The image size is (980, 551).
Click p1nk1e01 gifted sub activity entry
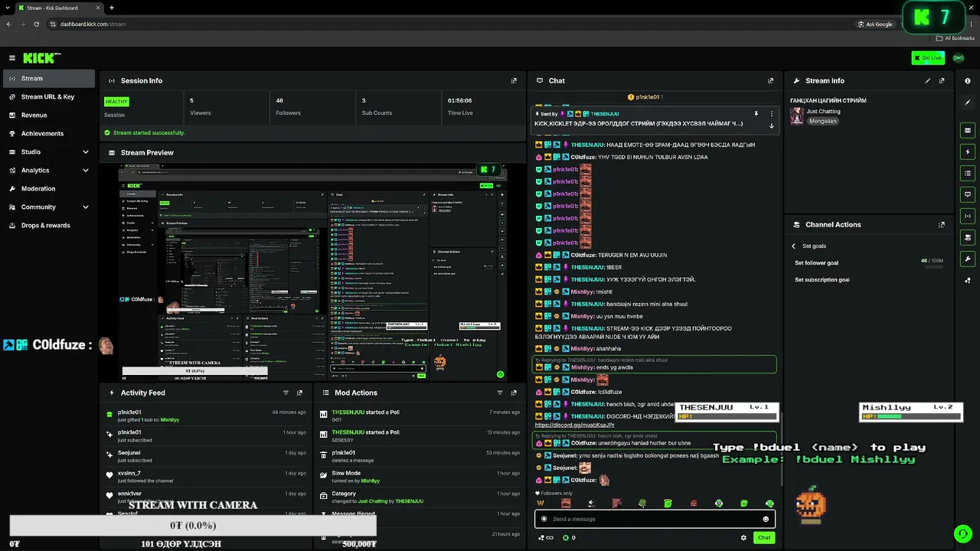pyautogui.click(x=207, y=416)
